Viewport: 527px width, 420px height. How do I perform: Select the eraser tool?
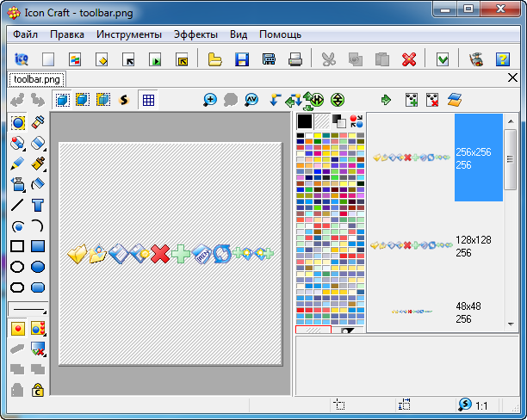[x=38, y=143]
